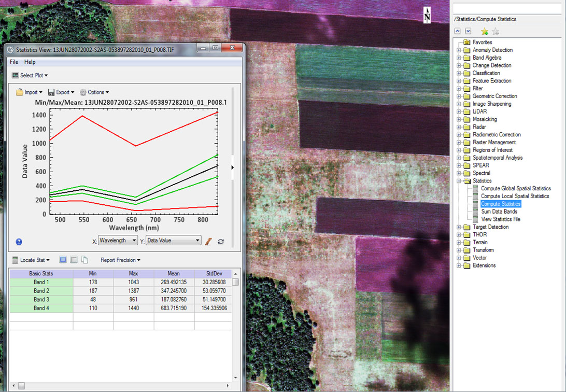Click the add-to-favorites star icon
This screenshot has width=566, height=392.
(x=485, y=32)
